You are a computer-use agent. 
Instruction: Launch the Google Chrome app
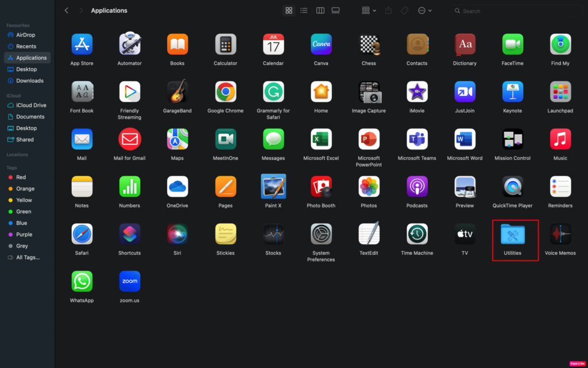(225, 92)
